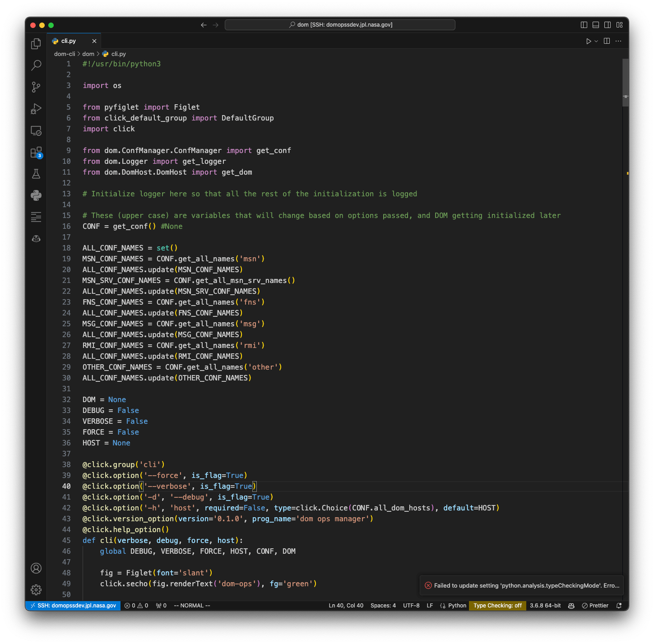Open the Testing flask view
The height and width of the screenshot is (644, 654).
(36, 174)
